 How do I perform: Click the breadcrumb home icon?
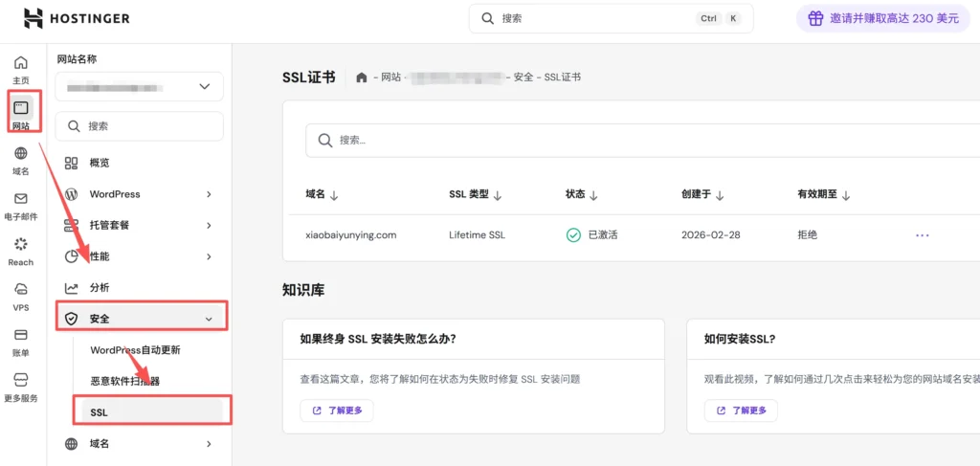click(361, 78)
